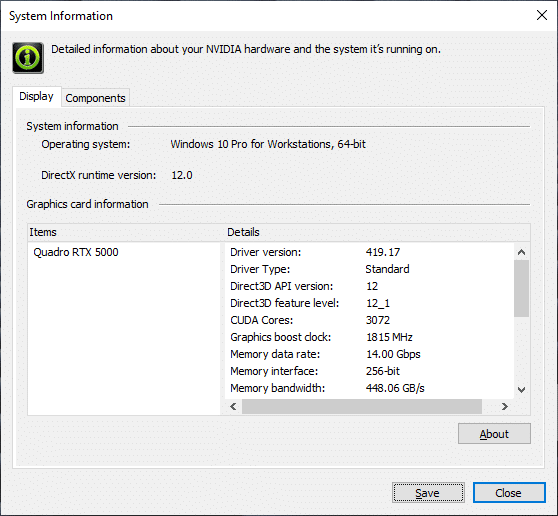Click the Memory bandwidth label
Image resolution: width=558 pixels, height=516 pixels.
click(278, 388)
